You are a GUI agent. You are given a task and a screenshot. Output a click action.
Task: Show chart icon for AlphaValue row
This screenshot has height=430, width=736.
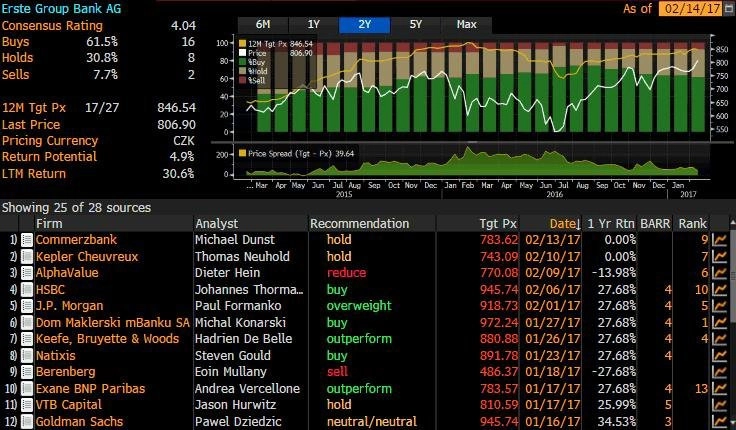[720, 273]
